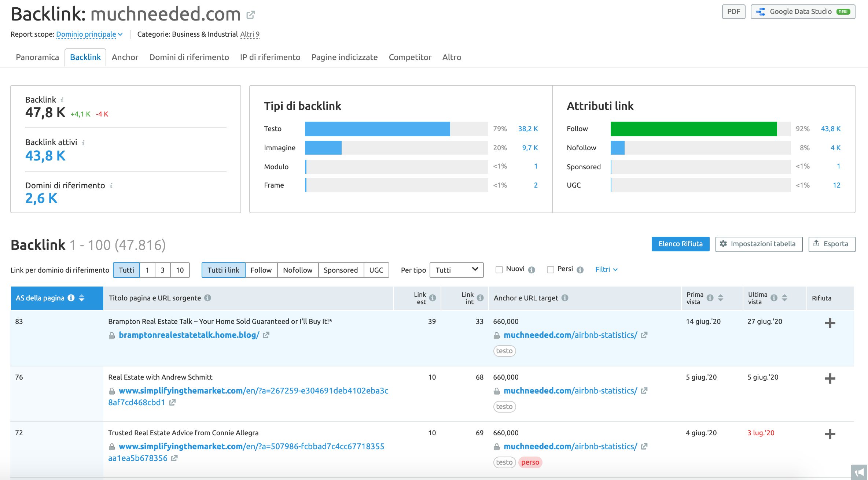
Task: Open external link icon after aa1ea5b678356 URL
Action: click(174, 458)
